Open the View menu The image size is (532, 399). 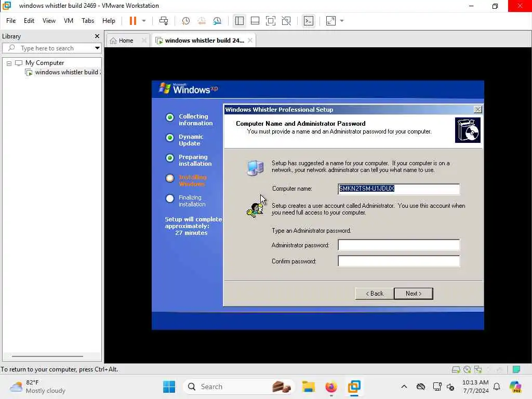[x=49, y=21]
